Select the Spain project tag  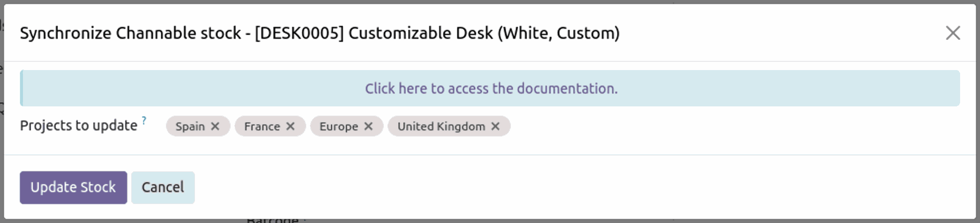pos(190,126)
